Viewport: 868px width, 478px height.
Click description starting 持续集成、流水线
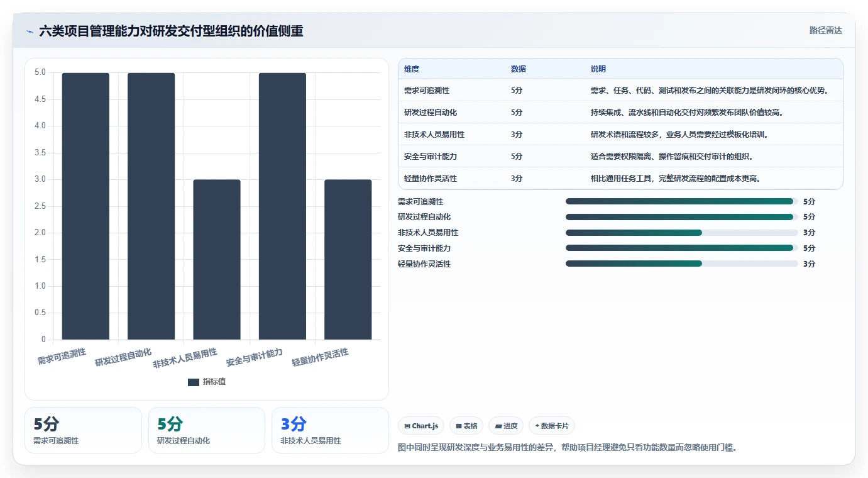(687, 113)
